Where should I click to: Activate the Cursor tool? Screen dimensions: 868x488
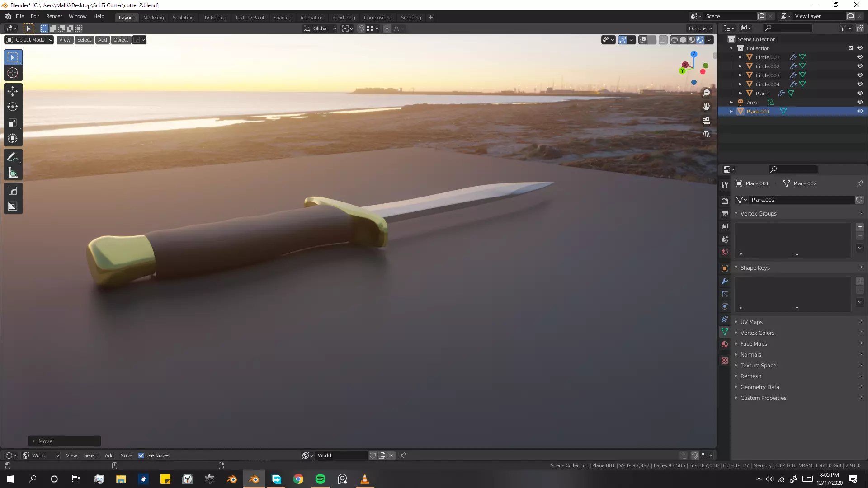(13, 73)
